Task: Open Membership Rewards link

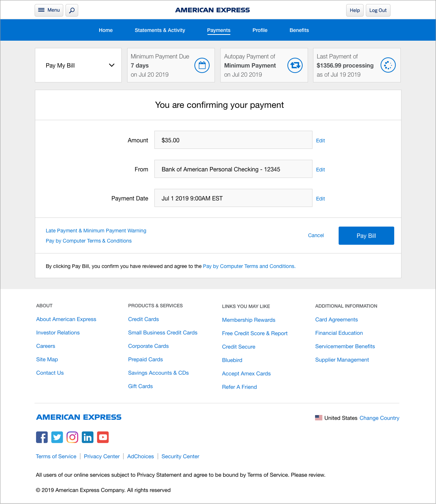Action: [x=249, y=320]
